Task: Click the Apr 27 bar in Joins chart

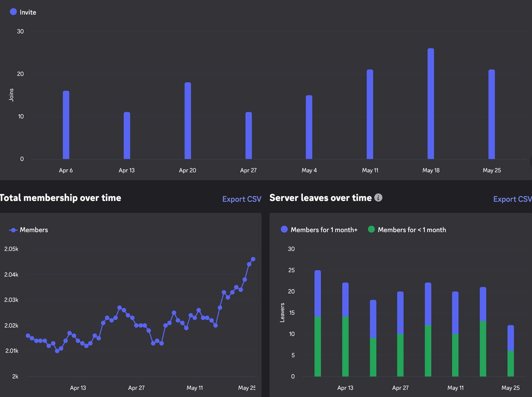Action: 249,136
